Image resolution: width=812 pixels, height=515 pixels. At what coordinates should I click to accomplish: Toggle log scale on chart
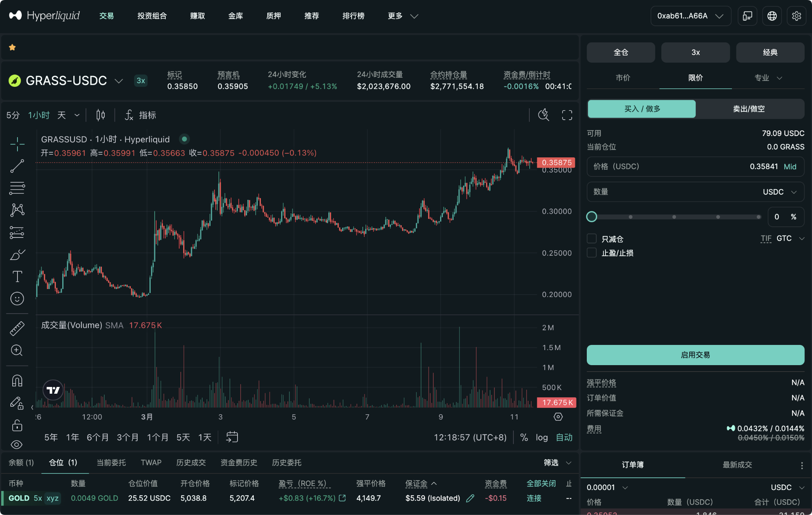(x=542, y=437)
